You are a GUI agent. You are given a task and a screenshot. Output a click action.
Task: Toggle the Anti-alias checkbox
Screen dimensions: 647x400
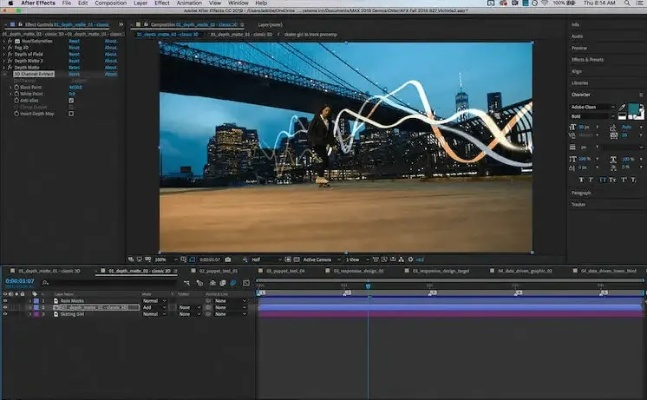click(x=71, y=100)
